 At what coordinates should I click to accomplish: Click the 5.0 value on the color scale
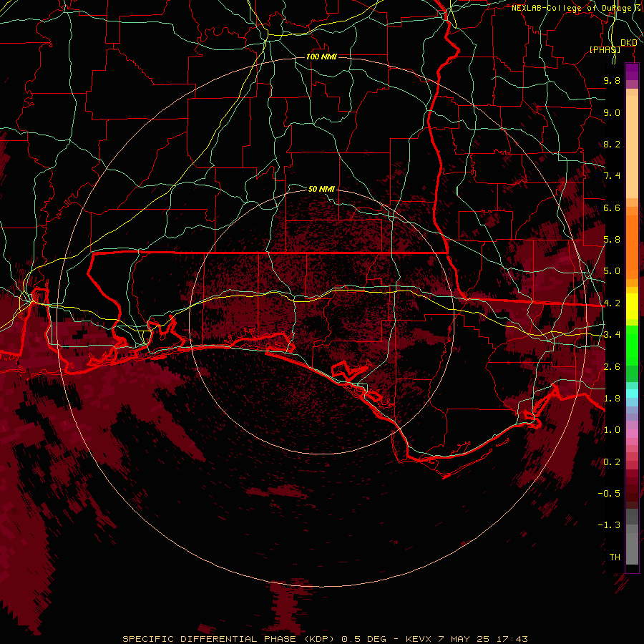tap(612, 271)
